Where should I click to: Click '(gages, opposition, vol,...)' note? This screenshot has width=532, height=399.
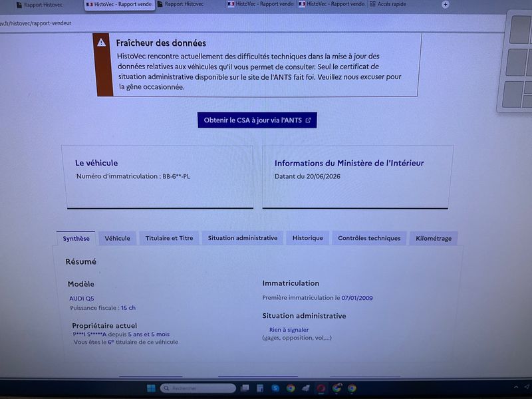(x=297, y=338)
